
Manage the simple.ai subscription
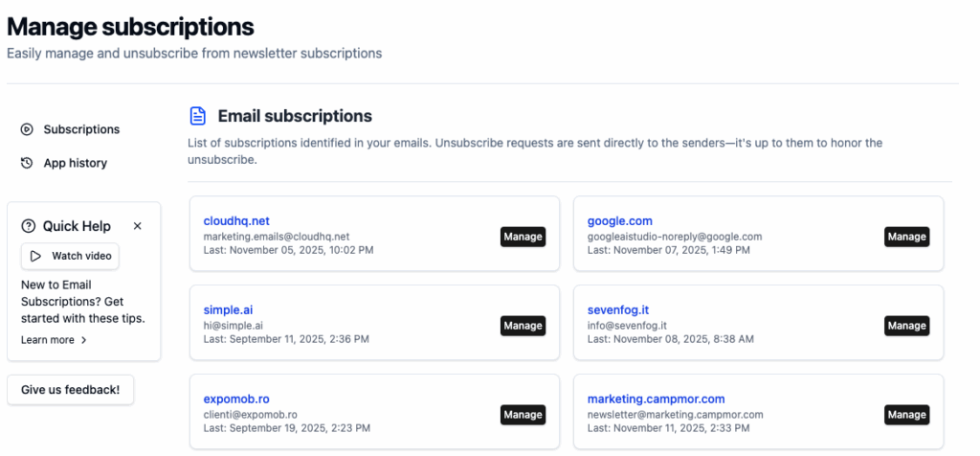click(523, 326)
